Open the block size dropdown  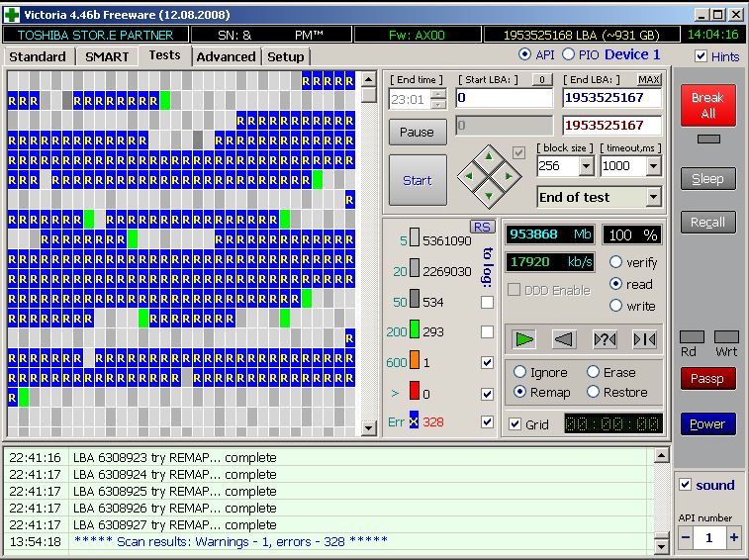click(586, 167)
